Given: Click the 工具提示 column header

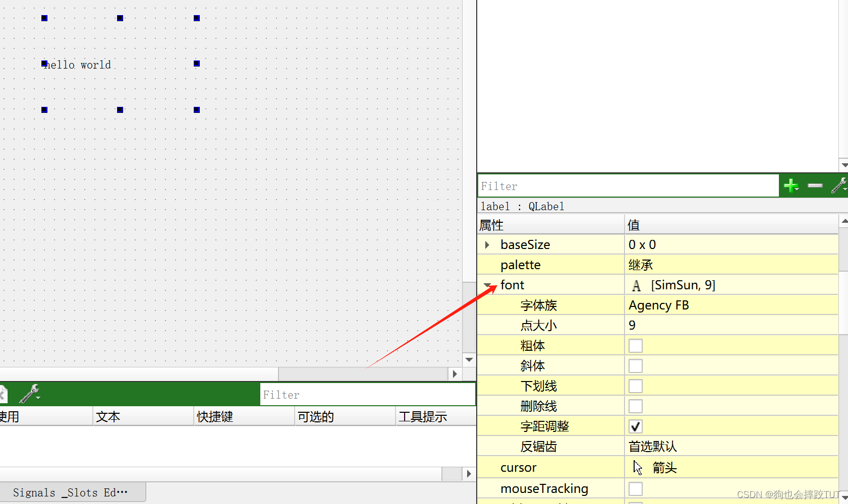Looking at the screenshot, I should coord(436,417).
